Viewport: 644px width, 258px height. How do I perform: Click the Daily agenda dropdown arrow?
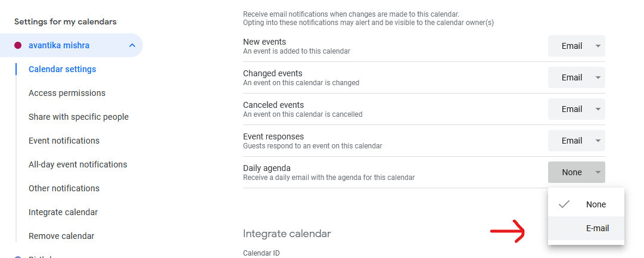(x=598, y=173)
